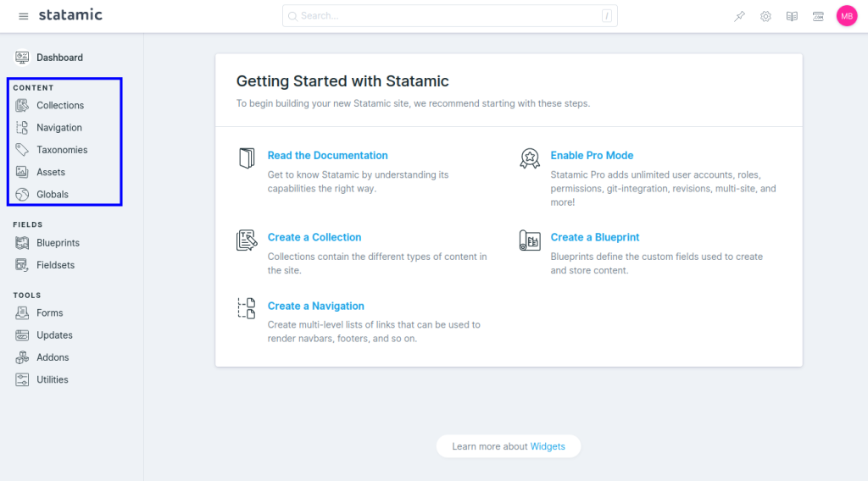Focus the Search input field
The image size is (868, 481).
click(449, 16)
